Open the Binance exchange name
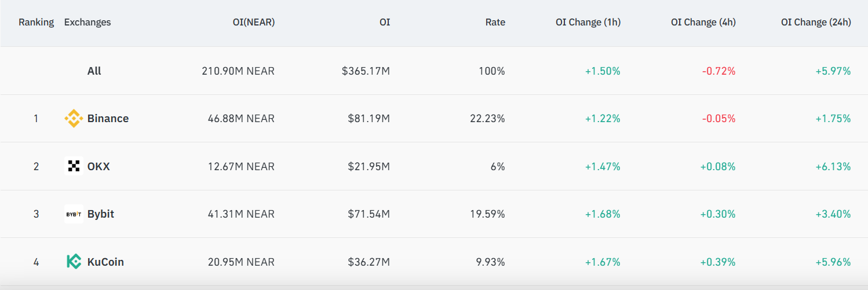The height and width of the screenshot is (290, 868). pos(108,119)
